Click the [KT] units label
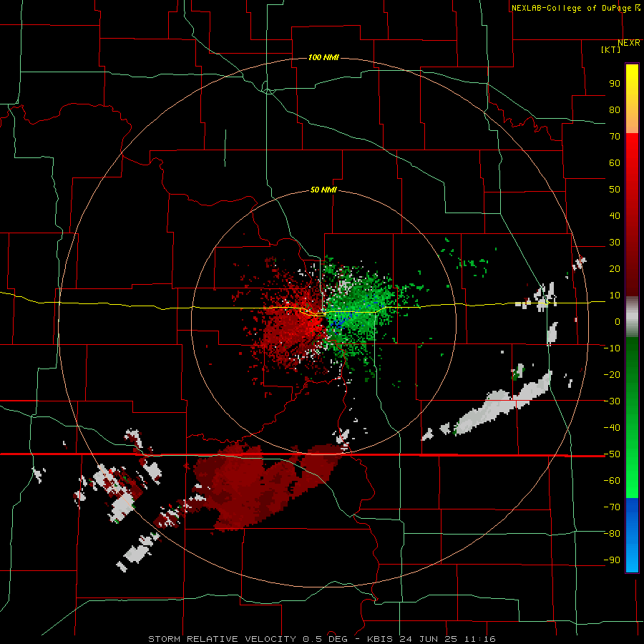Screen dimensions: 644x644 click(x=610, y=49)
